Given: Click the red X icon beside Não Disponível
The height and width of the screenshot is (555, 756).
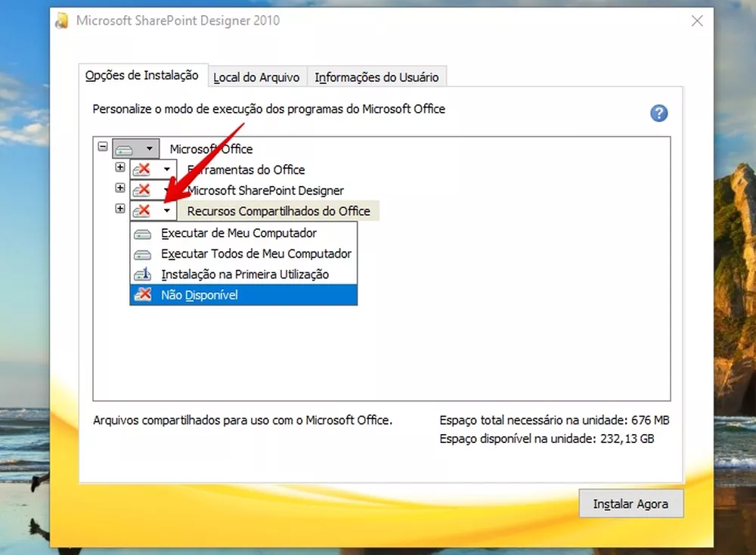Looking at the screenshot, I should pyautogui.click(x=143, y=294).
